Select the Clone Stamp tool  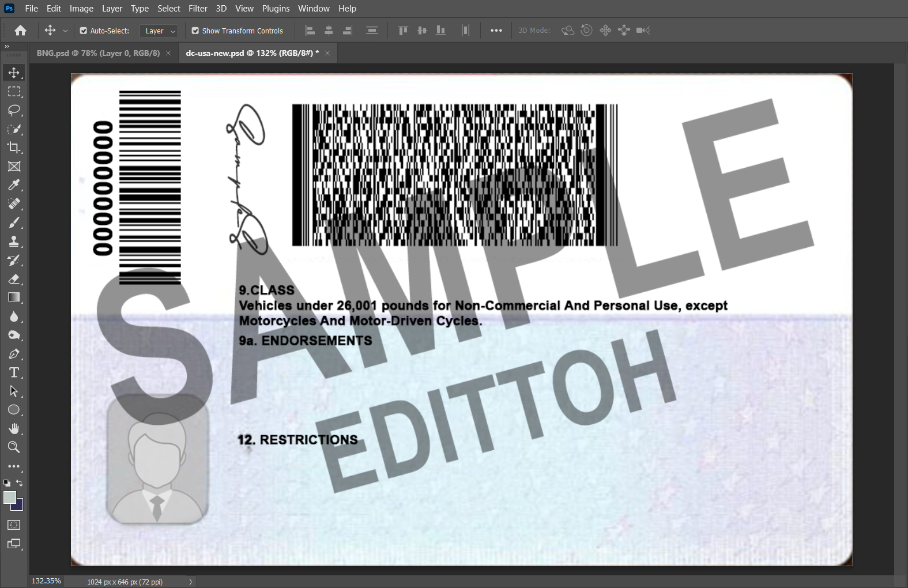14,242
